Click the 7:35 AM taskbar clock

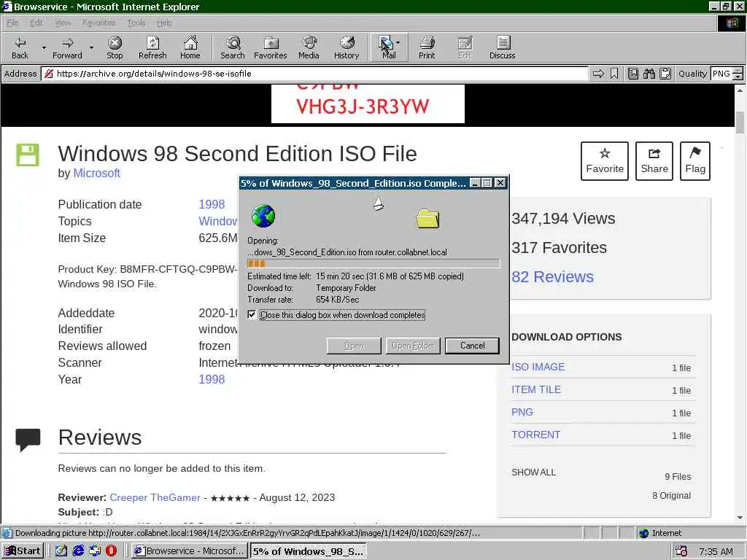(x=716, y=551)
